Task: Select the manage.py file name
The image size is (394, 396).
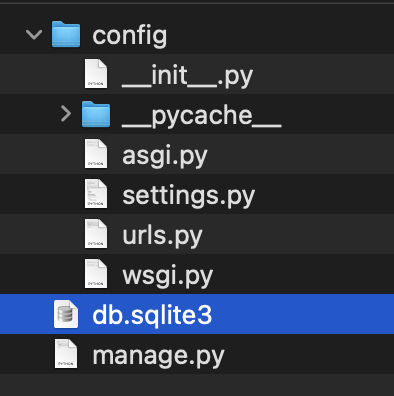Action: [x=158, y=356]
